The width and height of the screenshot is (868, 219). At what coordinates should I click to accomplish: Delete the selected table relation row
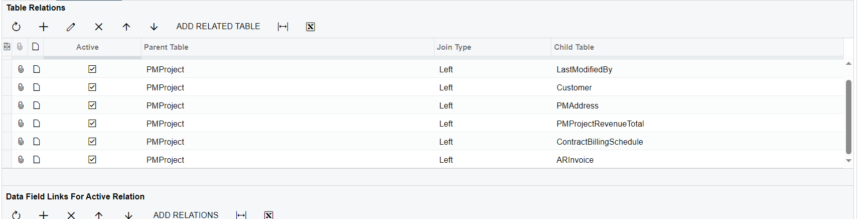[x=99, y=27]
